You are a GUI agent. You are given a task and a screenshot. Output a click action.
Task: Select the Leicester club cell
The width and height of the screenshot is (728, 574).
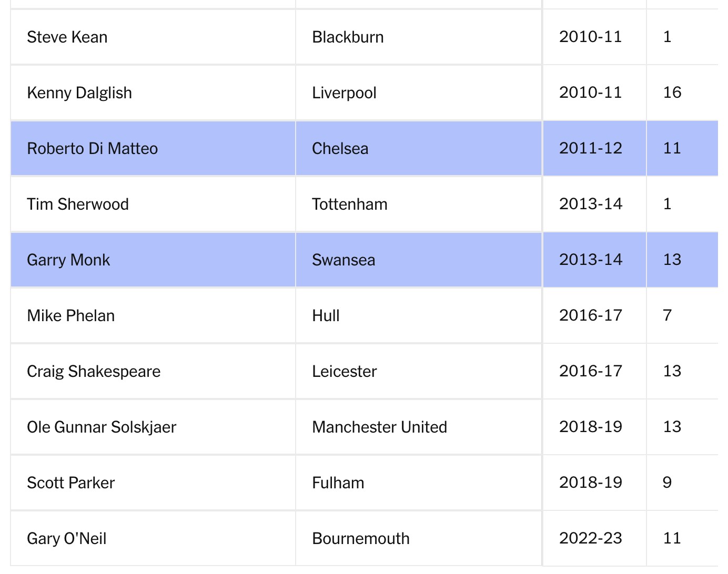pos(344,372)
